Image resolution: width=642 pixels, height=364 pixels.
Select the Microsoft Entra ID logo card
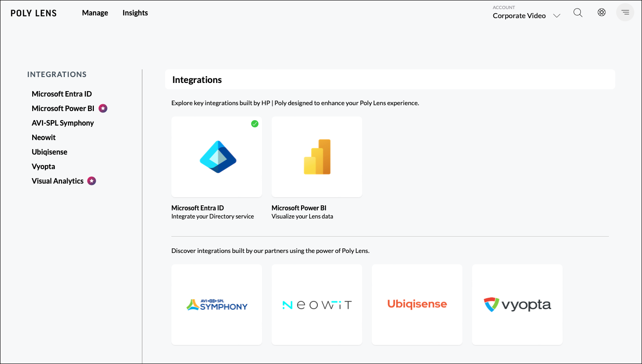tap(216, 157)
